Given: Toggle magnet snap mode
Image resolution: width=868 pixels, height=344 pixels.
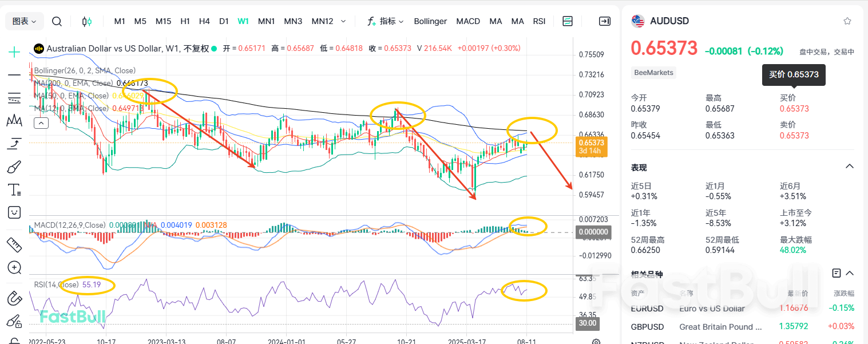Looking at the screenshot, I should [x=14, y=298].
